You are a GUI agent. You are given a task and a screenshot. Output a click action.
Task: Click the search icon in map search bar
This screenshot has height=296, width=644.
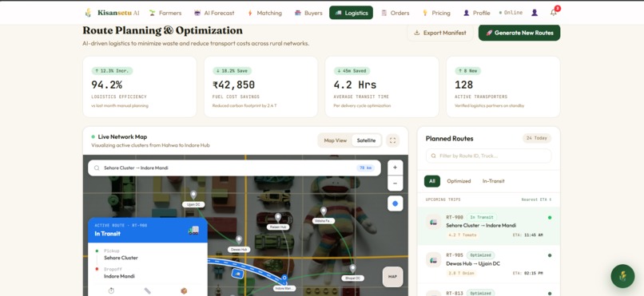[x=97, y=168]
